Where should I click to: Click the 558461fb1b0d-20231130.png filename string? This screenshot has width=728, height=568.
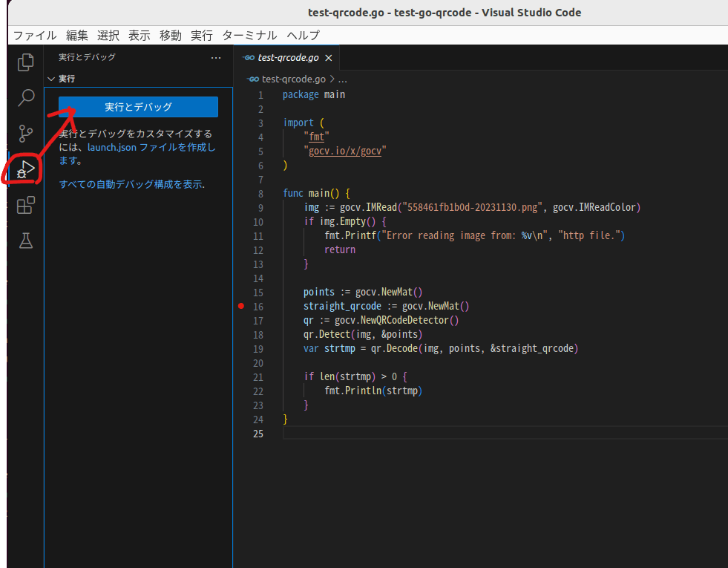click(473, 207)
